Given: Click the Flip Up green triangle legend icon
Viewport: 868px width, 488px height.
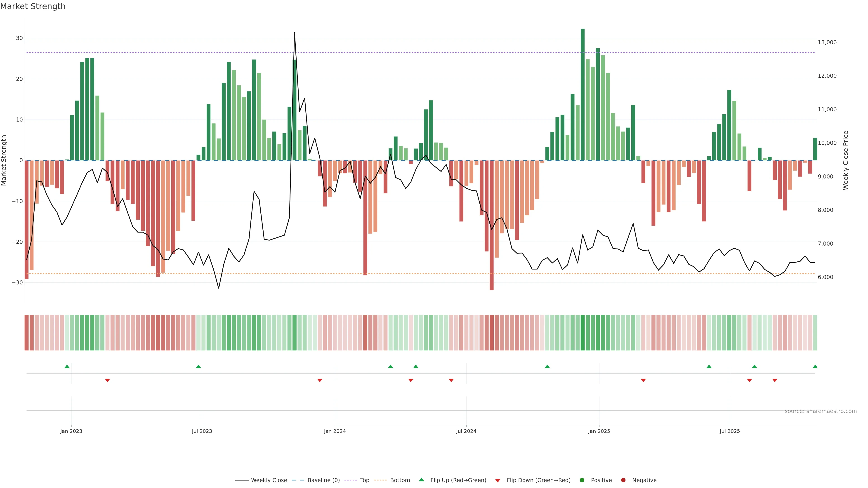Looking at the screenshot, I should tap(421, 480).
